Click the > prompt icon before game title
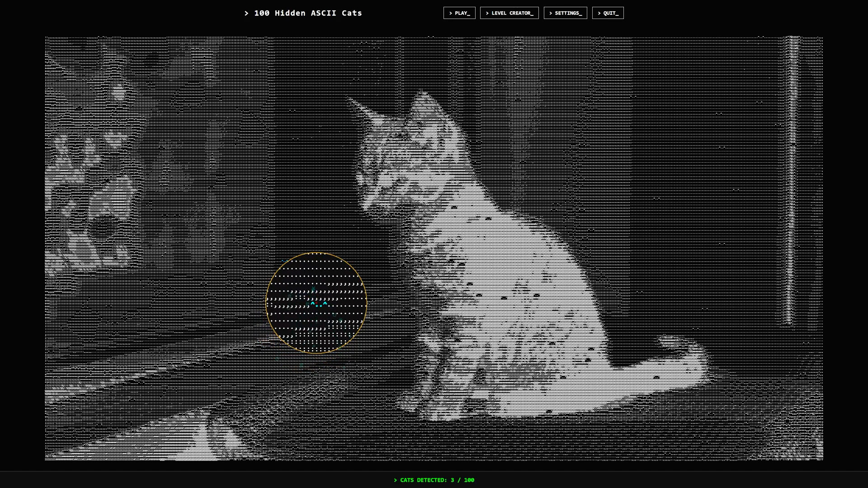 coord(246,13)
